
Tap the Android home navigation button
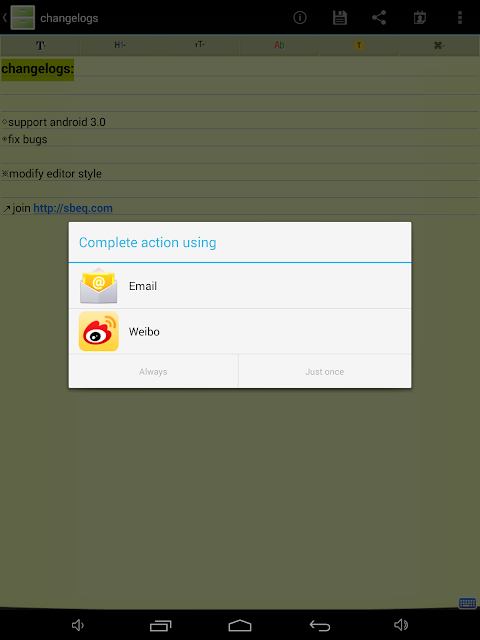click(x=240, y=625)
